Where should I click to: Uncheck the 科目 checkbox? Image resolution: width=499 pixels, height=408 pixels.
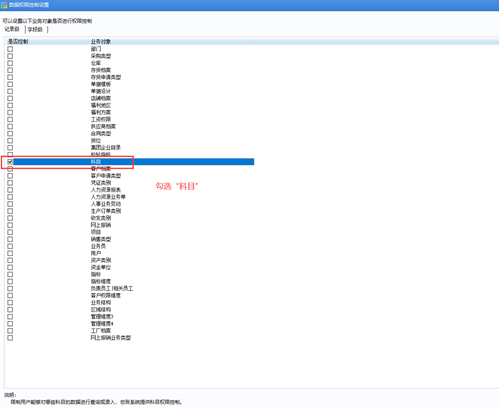(10, 162)
